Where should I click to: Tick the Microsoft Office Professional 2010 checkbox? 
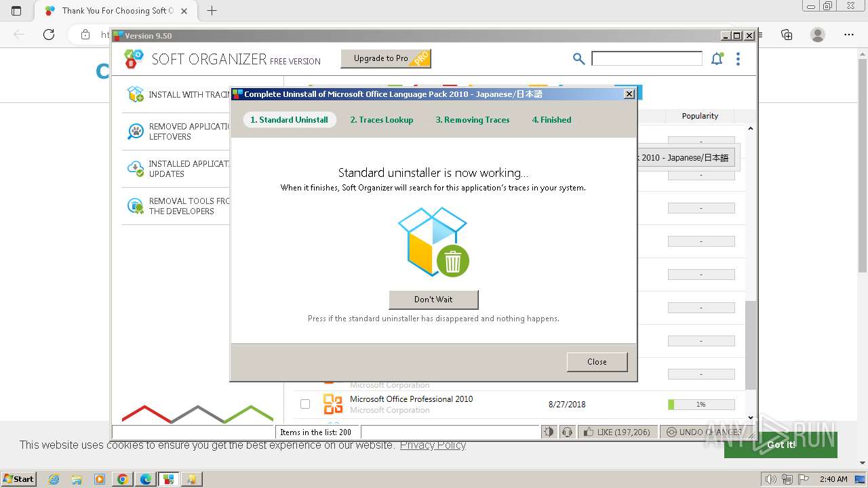[305, 404]
